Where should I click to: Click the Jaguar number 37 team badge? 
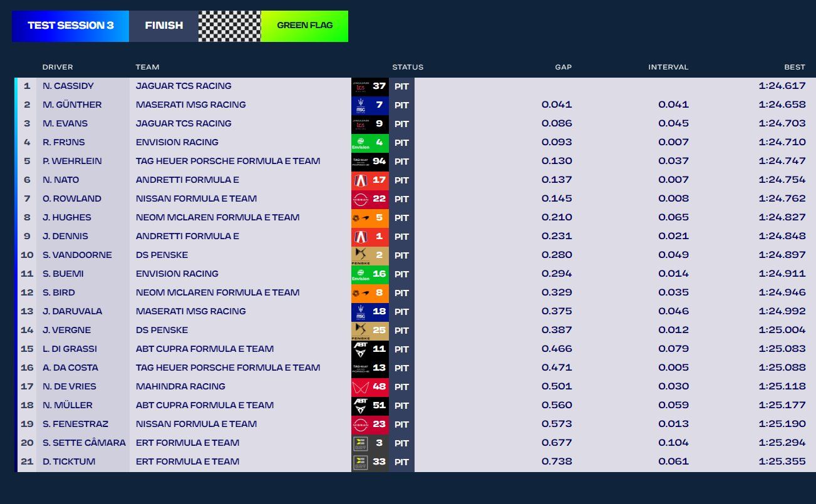tap(369, 86)
